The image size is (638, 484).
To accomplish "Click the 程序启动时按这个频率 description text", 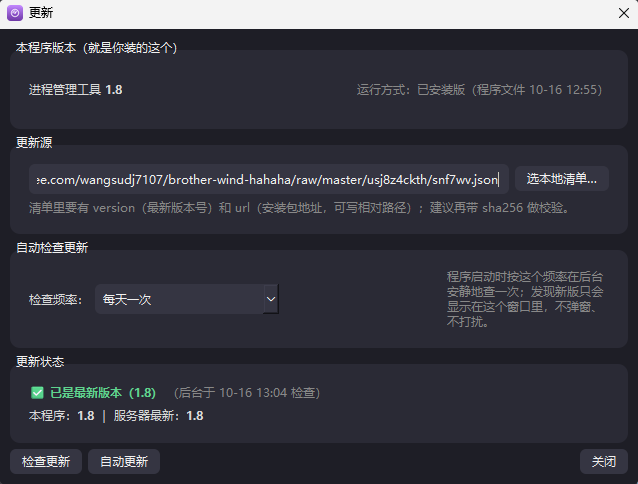I will click(525, 299).
